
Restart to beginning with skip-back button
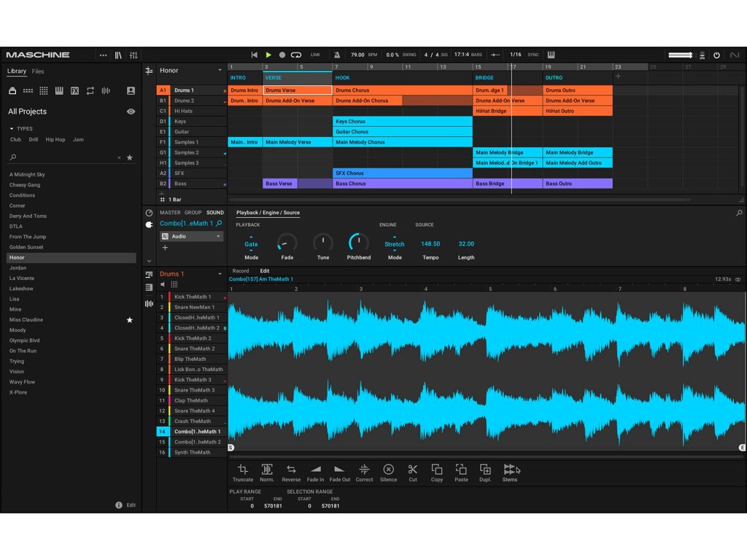click(255, 55)
